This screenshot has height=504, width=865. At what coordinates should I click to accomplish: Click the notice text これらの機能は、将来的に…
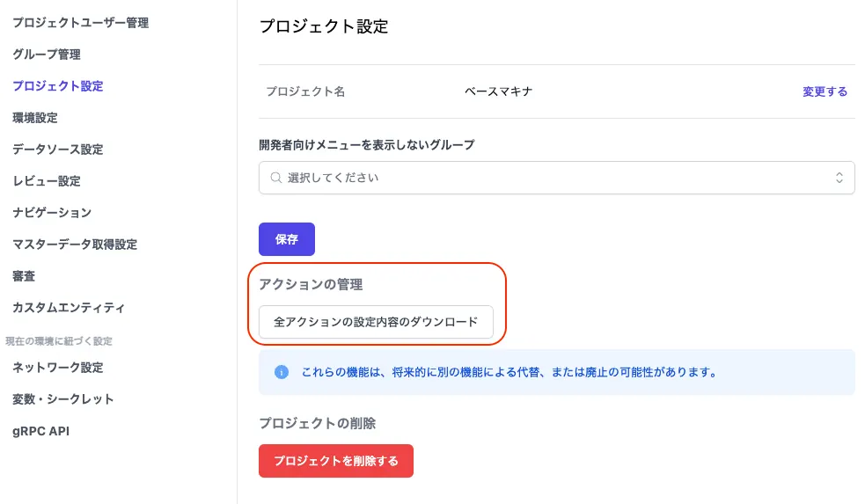[x=509, y=372]
